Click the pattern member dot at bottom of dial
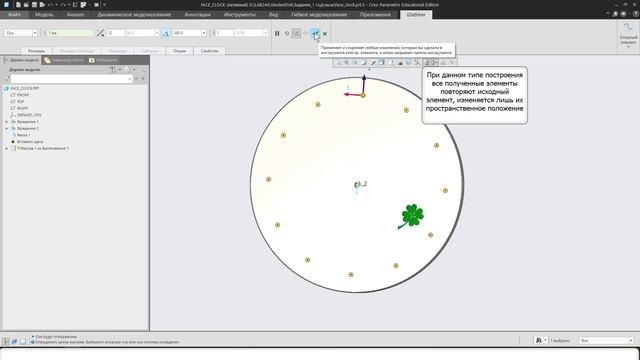640x360 pixels. [351, 275]
